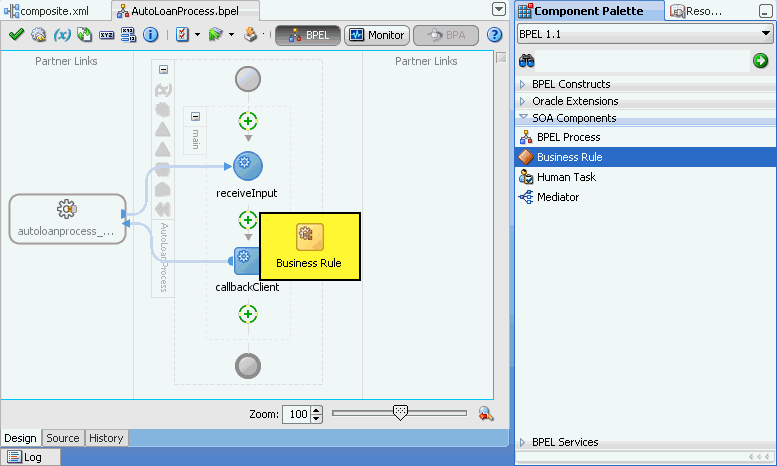Increase zoom with the spinner up arrow
777x466 pixels.
(x=317, y=410)
